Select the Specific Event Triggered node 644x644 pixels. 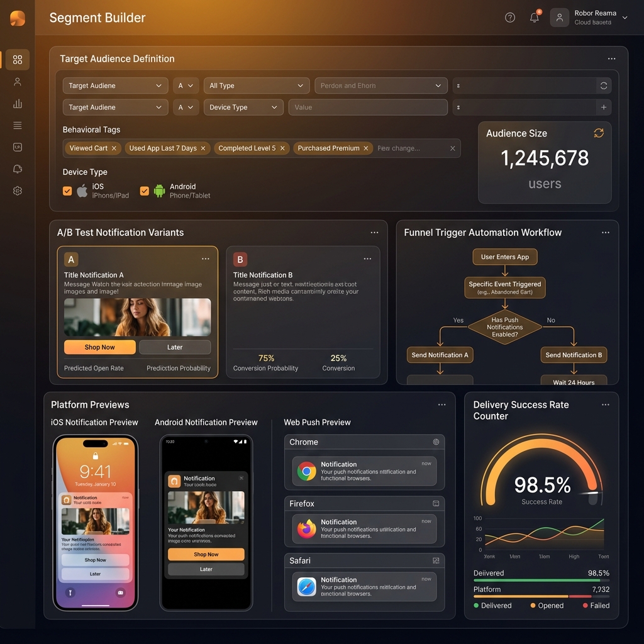tap(505, 287)
